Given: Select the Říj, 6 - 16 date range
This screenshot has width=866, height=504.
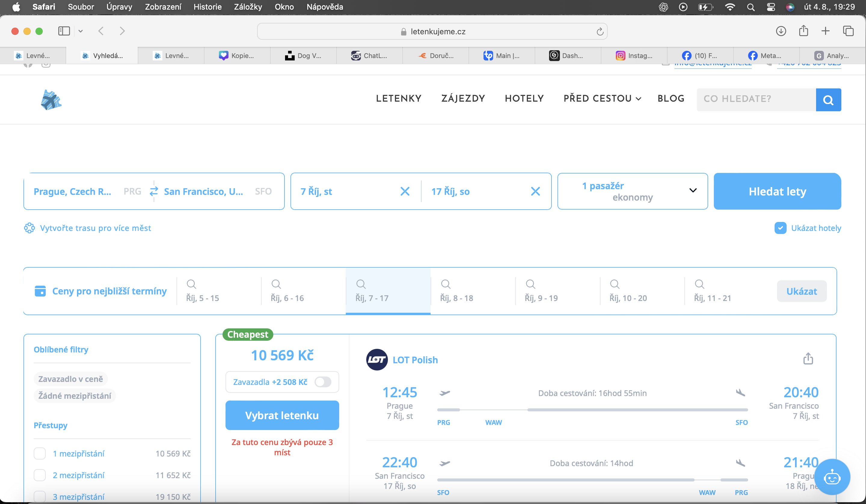Looking at the screenshot, I should [x=303, y=291].
